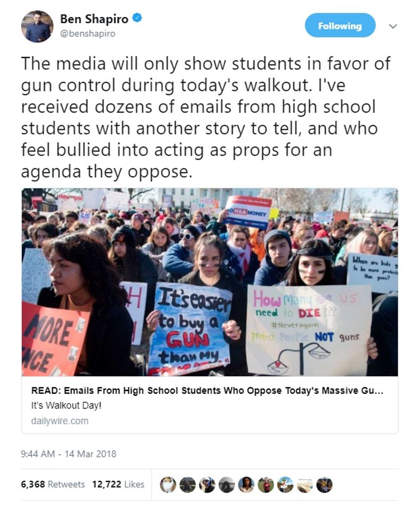Click the 'It's Walkout Day!' card description
Image resolution: width=420 pixels, height=506 pixels.
[x=66, y=405]
